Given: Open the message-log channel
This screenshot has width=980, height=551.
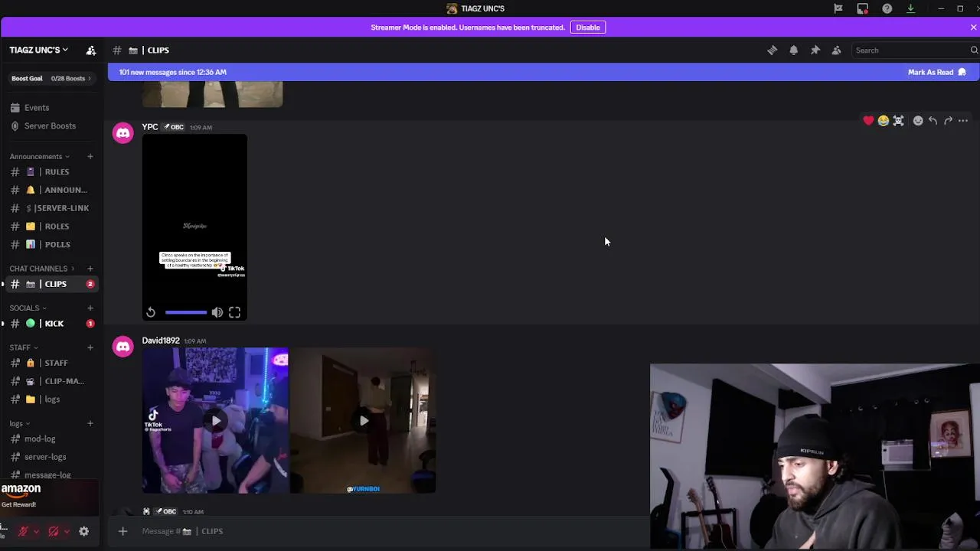Looking at the screenshot, I should tap(52, 474).
